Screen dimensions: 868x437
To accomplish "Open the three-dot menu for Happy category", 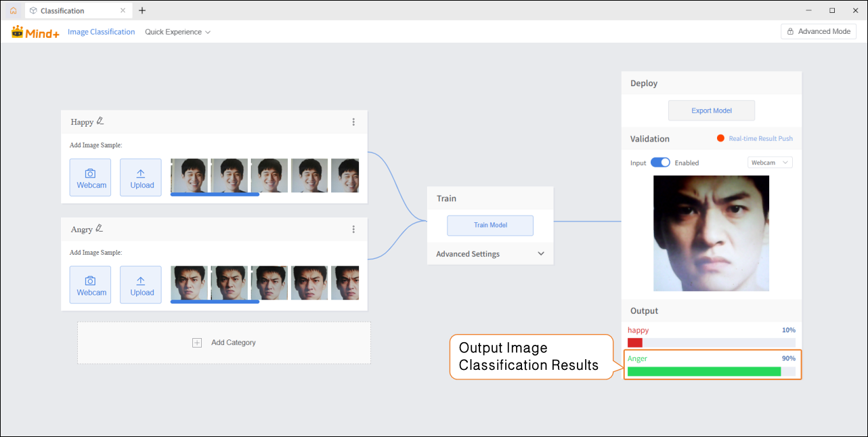I will pyautogui.click(x=353, y=122).
